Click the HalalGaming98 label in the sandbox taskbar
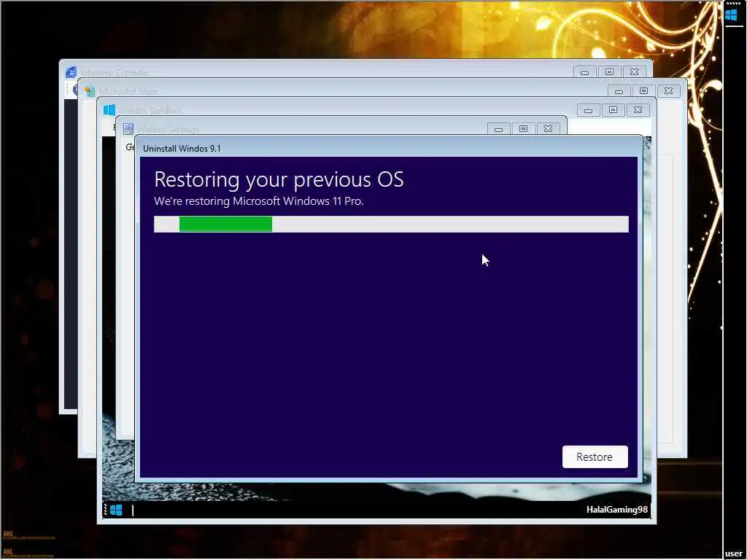This screenshot has height=560, width=747. pyautogui.click(x=617, y=510)
